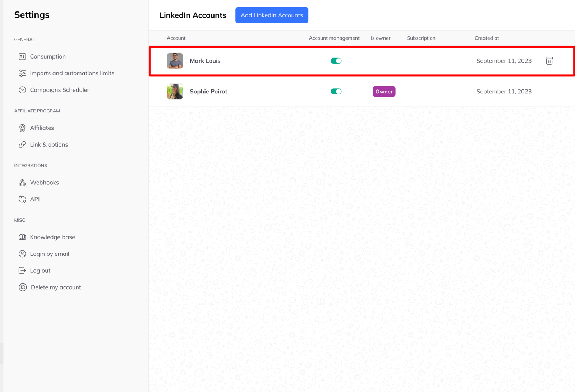Click the Consumption icon in sidebar
Image resolution: width=575 pixels, height=392 pixels.
point(22,56)
